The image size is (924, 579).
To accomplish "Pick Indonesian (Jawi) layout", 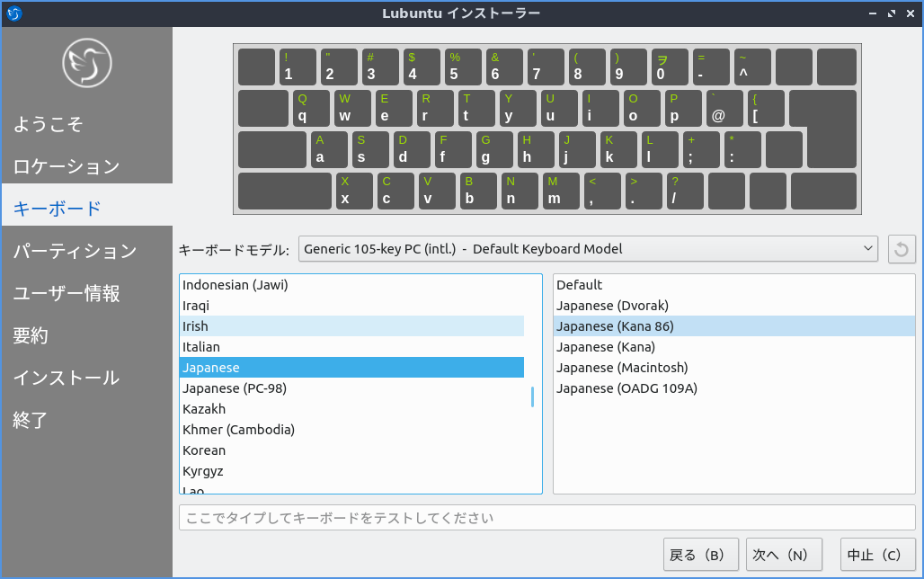I will pos(351,285).
